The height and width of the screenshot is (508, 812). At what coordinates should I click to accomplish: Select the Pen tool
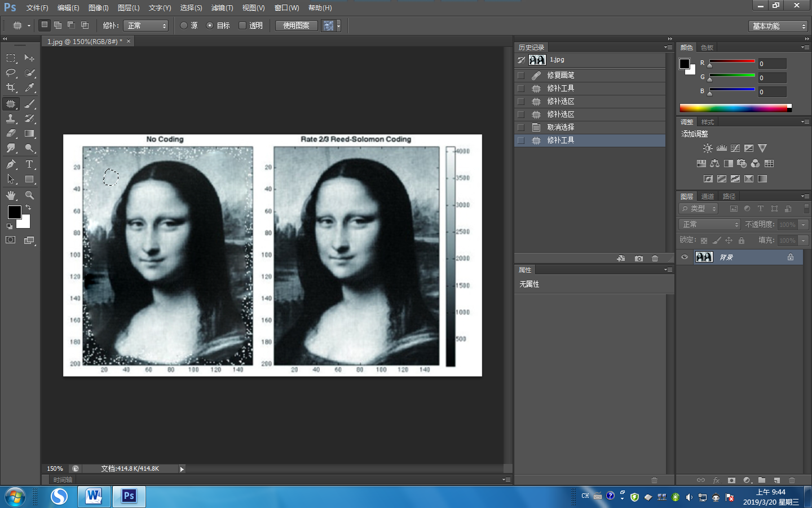tap(11, 164)
